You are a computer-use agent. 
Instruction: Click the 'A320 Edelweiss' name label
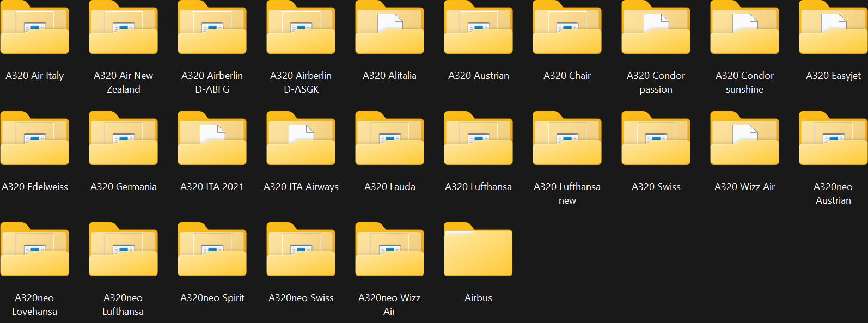coord(35,187)
